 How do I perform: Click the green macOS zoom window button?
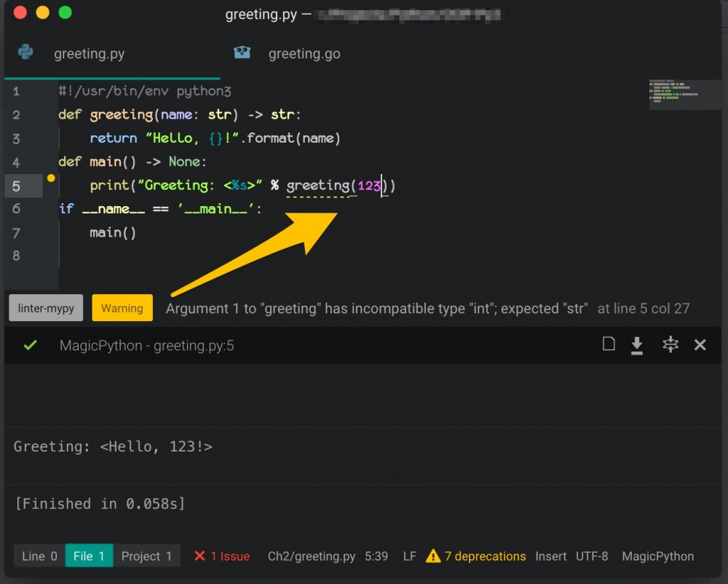tap(65, 12)
